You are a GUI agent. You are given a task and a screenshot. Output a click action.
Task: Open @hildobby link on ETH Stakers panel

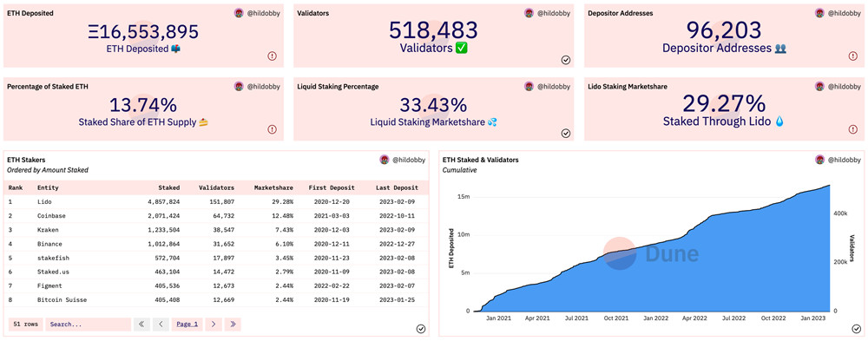[409, 160]
